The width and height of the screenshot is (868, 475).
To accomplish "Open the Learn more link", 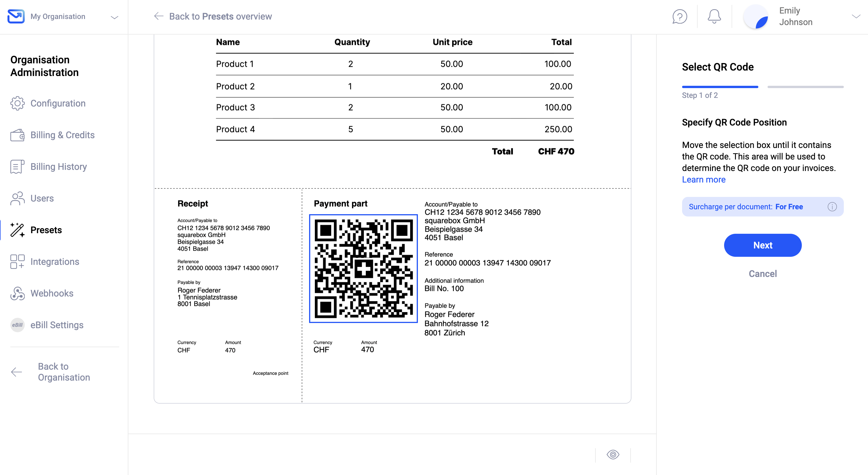I will (x=704, y=180).
